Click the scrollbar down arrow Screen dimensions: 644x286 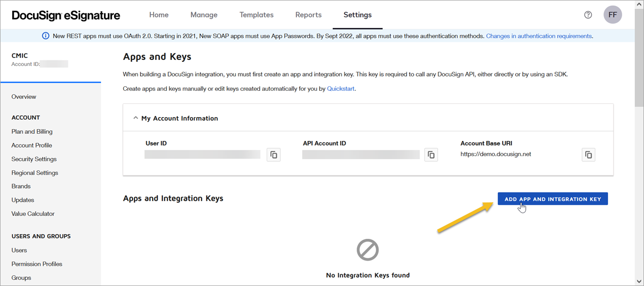click(x=639, y=281)
